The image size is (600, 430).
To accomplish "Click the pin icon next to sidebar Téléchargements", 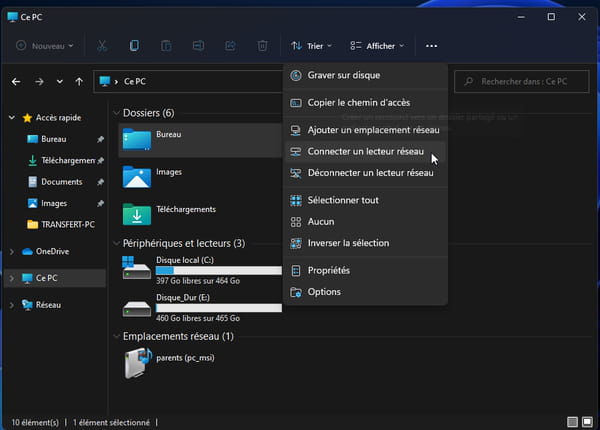I will click(100, 161).
